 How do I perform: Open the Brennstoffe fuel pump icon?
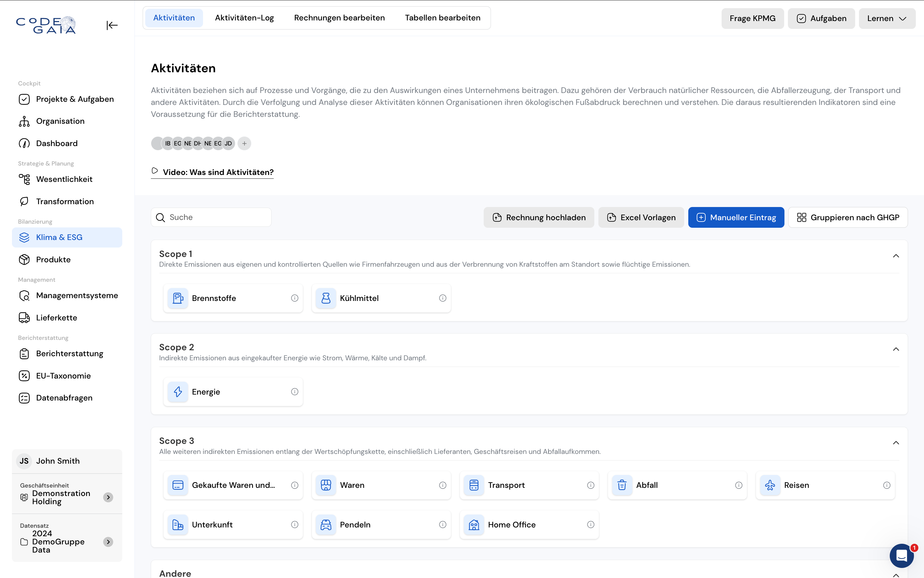pos(178,298)
